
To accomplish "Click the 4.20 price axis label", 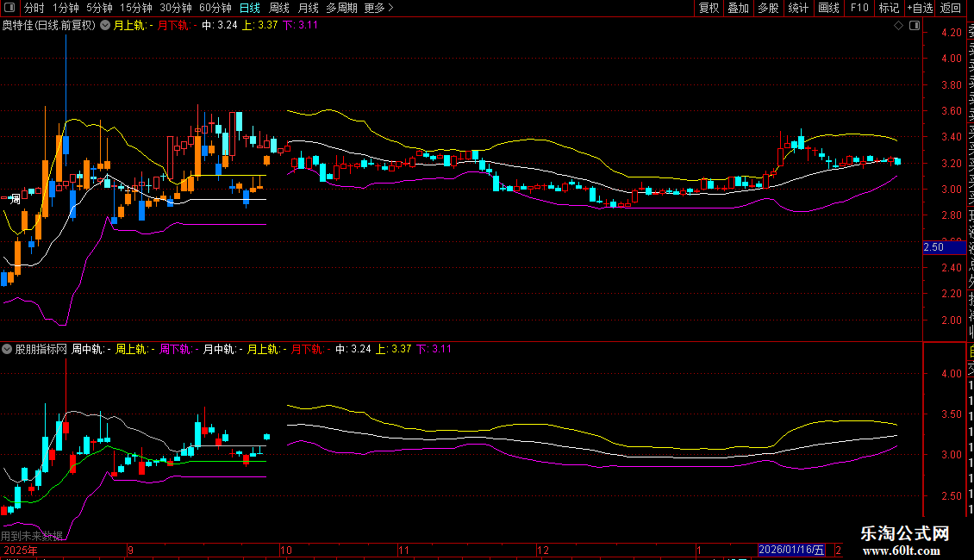I will 951,33.
